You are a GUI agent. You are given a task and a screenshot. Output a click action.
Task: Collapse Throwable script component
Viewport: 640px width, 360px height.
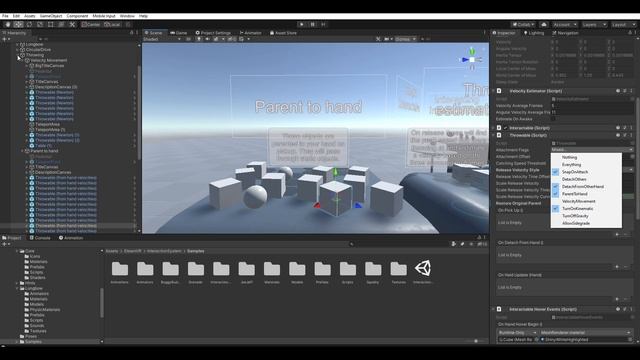[493, 135]
